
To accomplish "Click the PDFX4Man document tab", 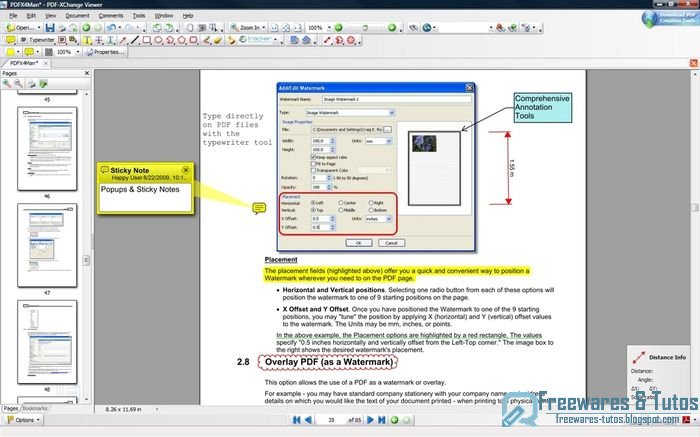I will [x=24, y=63].
